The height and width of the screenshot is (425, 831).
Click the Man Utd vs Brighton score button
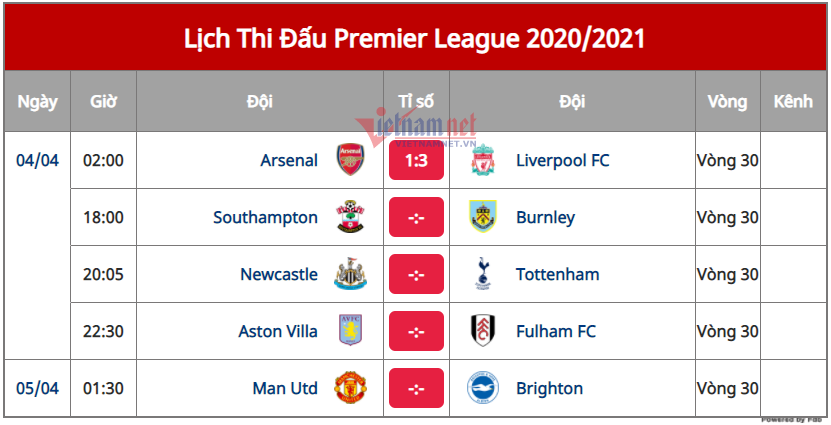pos(417,388)
